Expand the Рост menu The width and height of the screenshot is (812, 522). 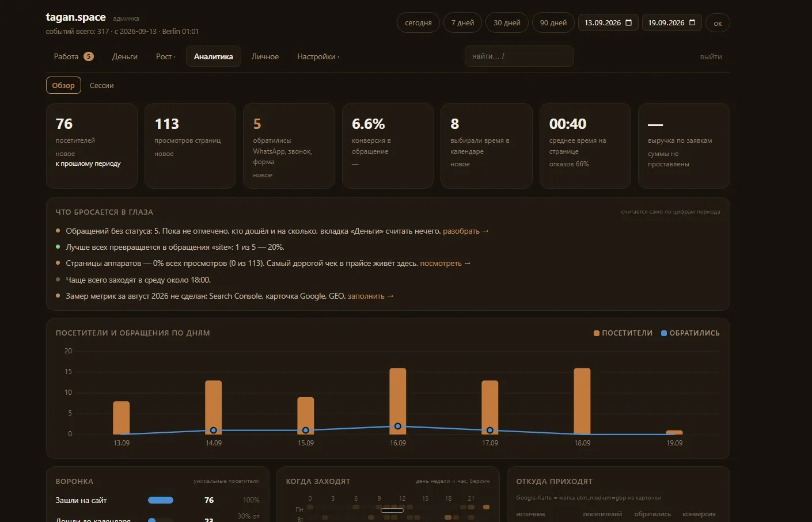click(166, 56)
